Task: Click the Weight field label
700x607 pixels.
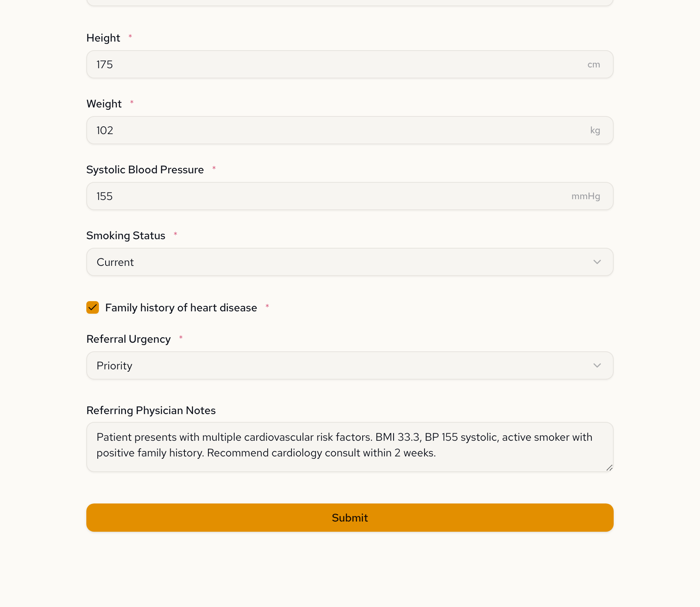Action: 104,104
